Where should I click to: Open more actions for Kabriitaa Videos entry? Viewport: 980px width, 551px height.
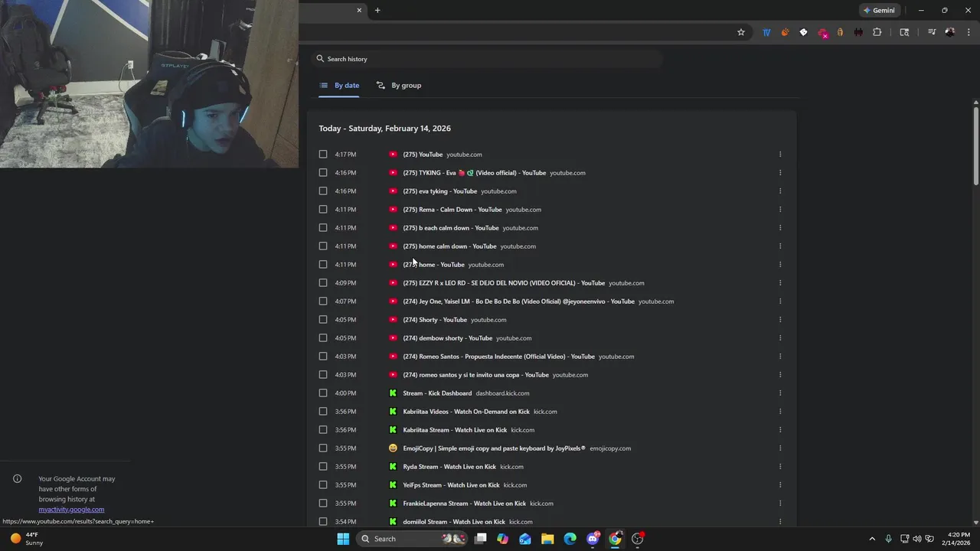click(x=780, y=411)
